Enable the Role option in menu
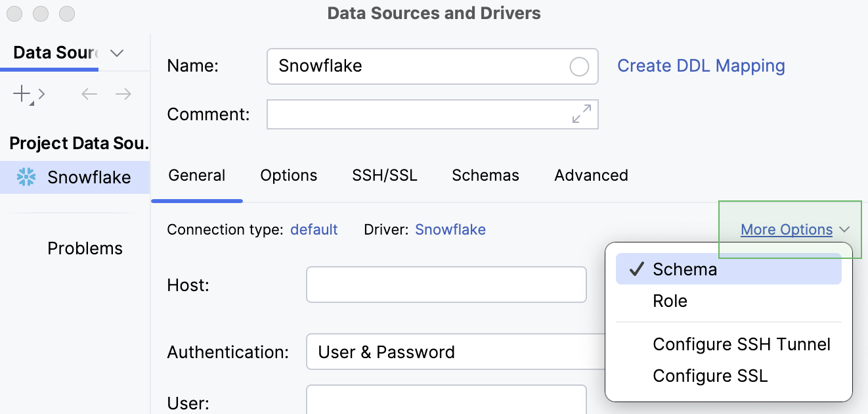 click(670, 301)
